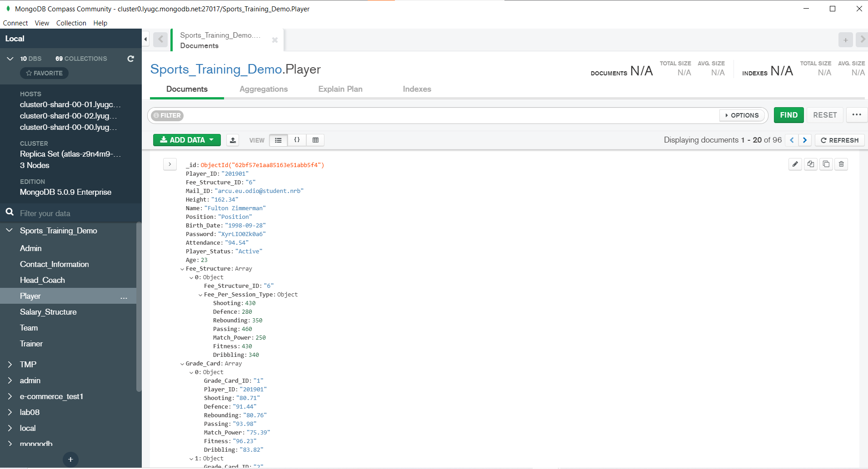The width and height of the screenshot is (868, 469).
Task: Switch to table view
Action: pyautogui.click(x=315, y=140)
